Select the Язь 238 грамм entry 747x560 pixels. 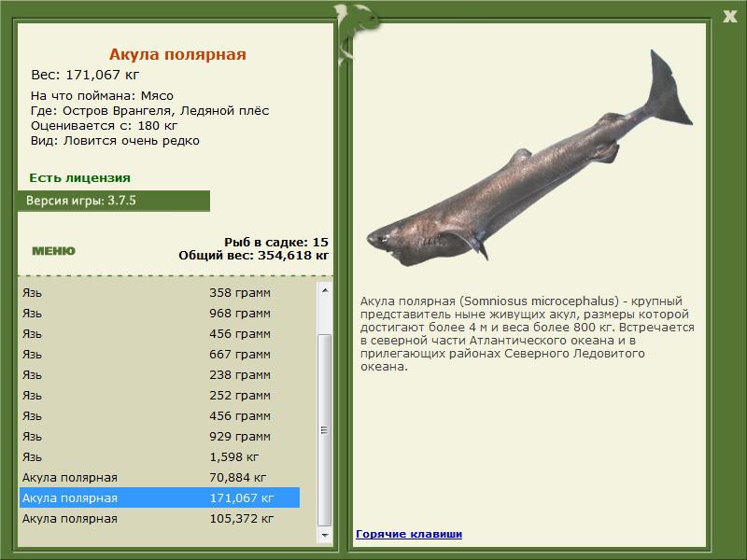coord(160,375)
